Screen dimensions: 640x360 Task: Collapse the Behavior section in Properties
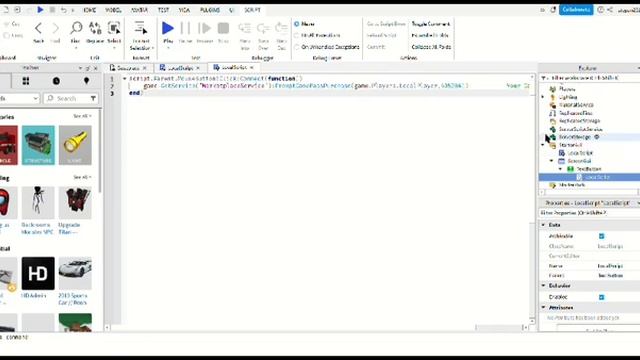tap(543, 286)
